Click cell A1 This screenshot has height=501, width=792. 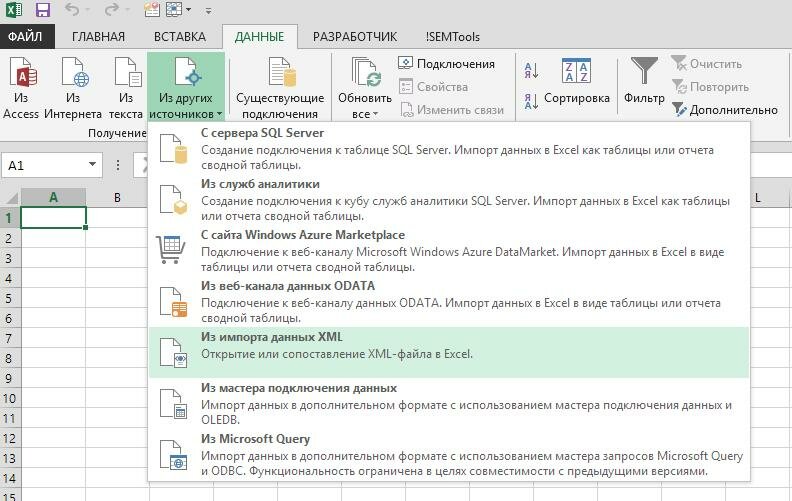[x=54, y=218]
